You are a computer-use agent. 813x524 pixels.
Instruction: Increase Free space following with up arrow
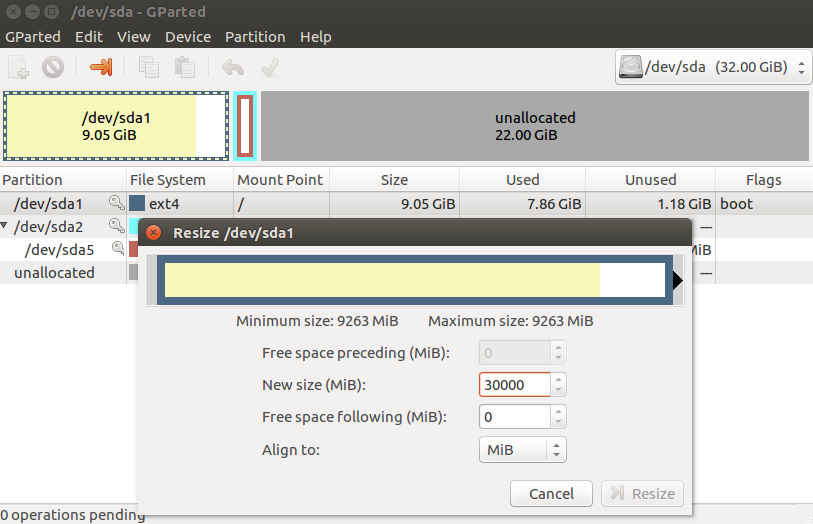click(558, 412)
